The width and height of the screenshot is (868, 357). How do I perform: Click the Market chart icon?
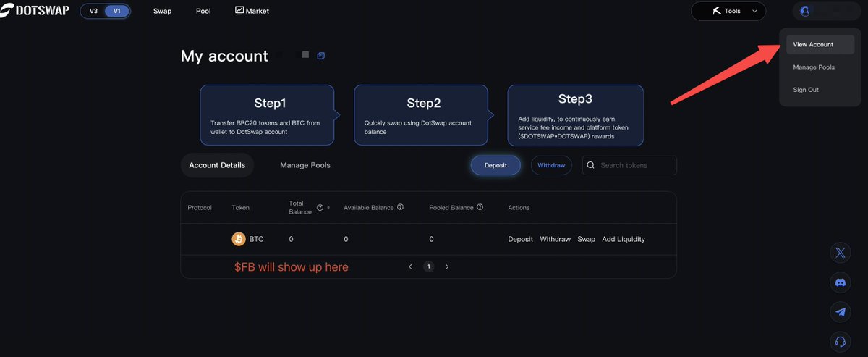point(239,11)
